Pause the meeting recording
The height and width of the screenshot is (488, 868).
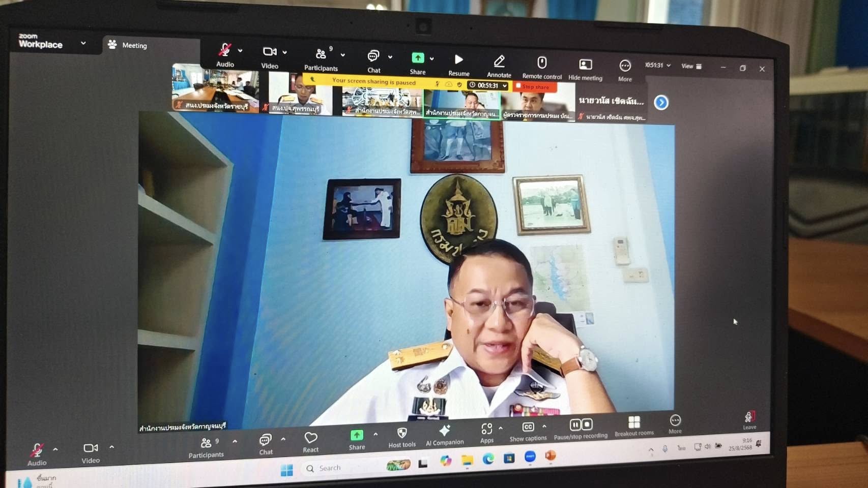(x=575, y=424)
